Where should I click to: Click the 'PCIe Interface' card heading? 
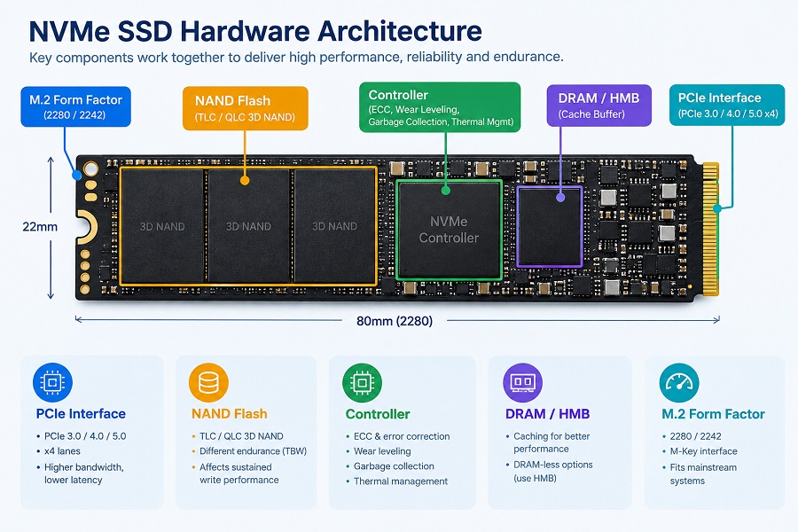pyautogui.click(x=81, y=414)
